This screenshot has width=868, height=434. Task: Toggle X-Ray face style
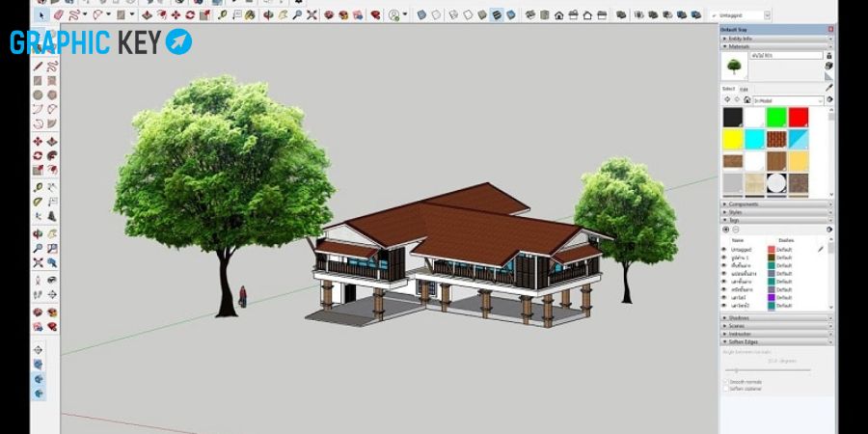420,14
